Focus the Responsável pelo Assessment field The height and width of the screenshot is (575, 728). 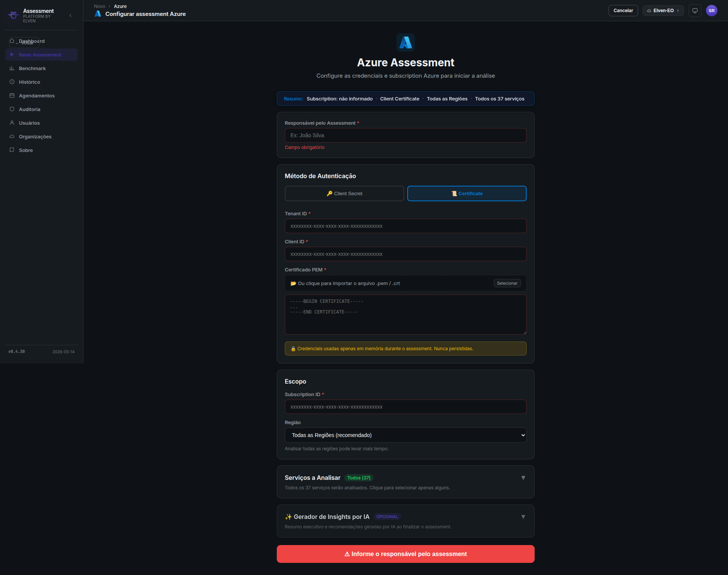(x=405, y=135)
